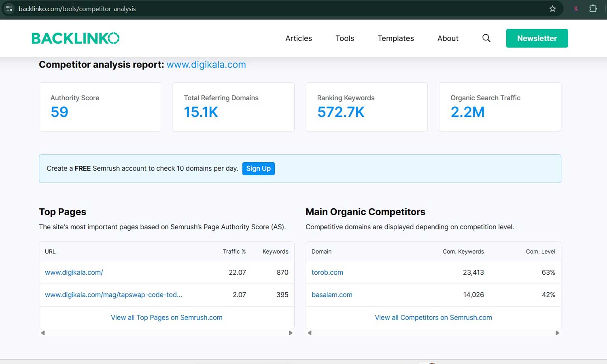Open the basalam.com competitor link
This screenshot has width=607, height=364.
[x=332, y=295]
